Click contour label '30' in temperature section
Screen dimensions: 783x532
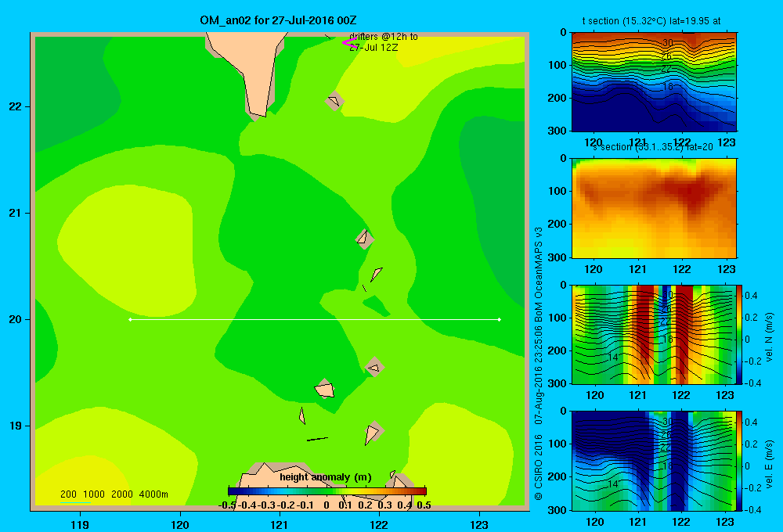click(668, 43)
